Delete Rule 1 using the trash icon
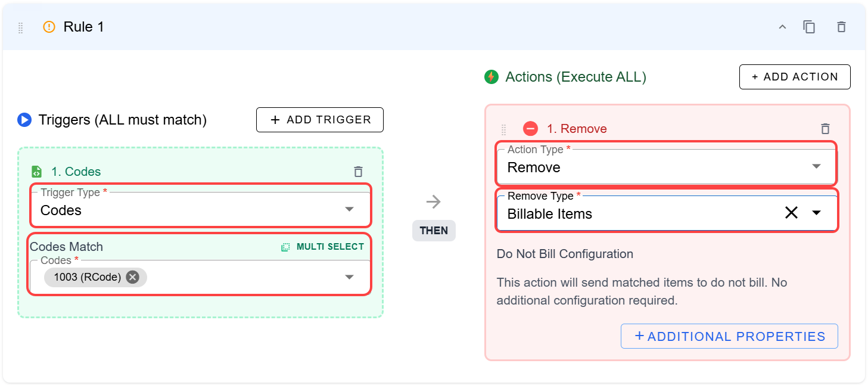The width and height of the screenshot is (868, 385). pyautogui.click(x=841, y=27)
